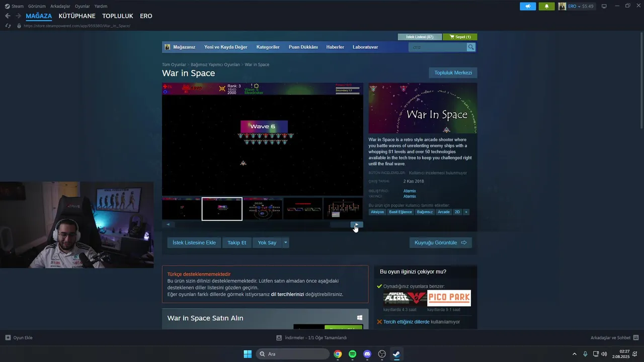
Task: Go forward with the arrow button
Action: (x=18, y=16)
